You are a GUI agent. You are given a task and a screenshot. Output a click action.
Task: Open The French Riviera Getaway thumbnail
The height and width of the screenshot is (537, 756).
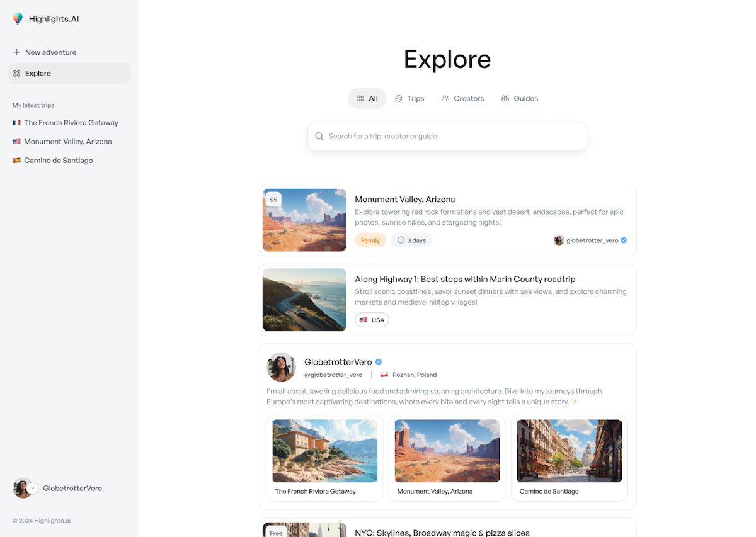pos(324,451)
